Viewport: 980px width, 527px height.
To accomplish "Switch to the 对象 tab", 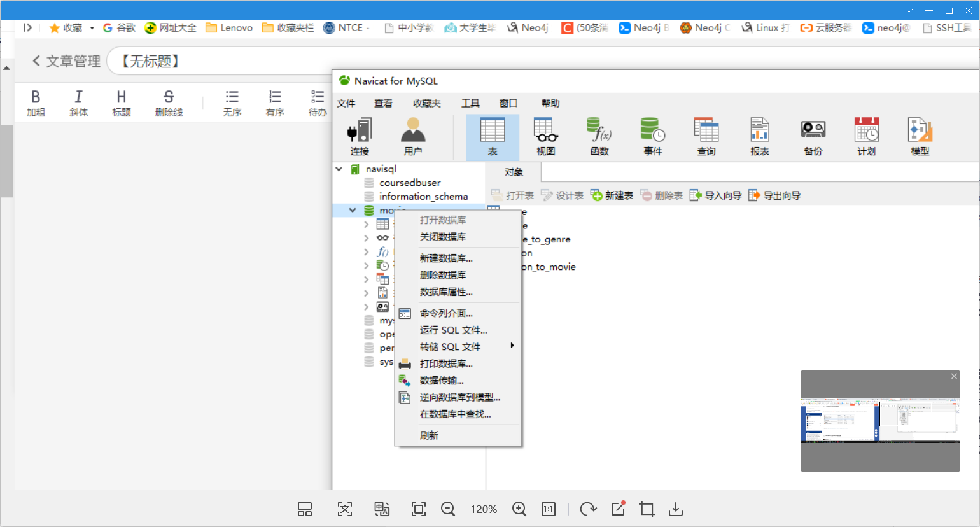I will click(514, 172).
